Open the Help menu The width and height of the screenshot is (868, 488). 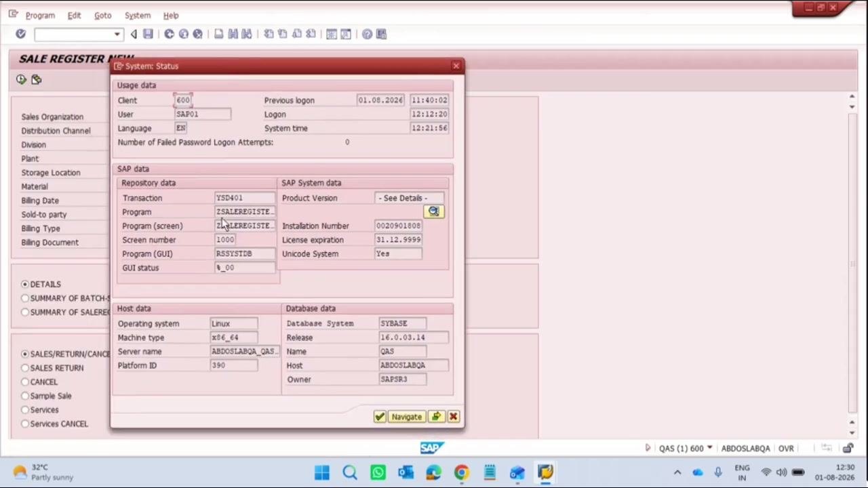[x=171, y=15]
